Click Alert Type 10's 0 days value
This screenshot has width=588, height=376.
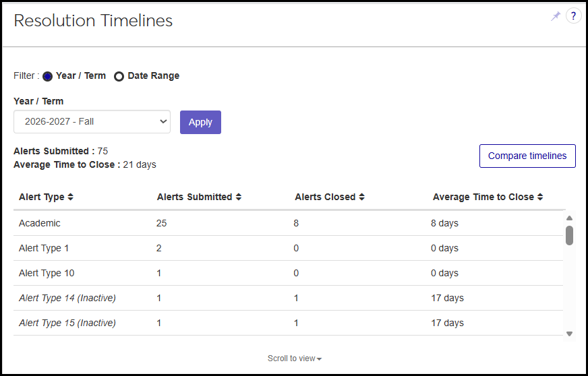coord(444,273)
